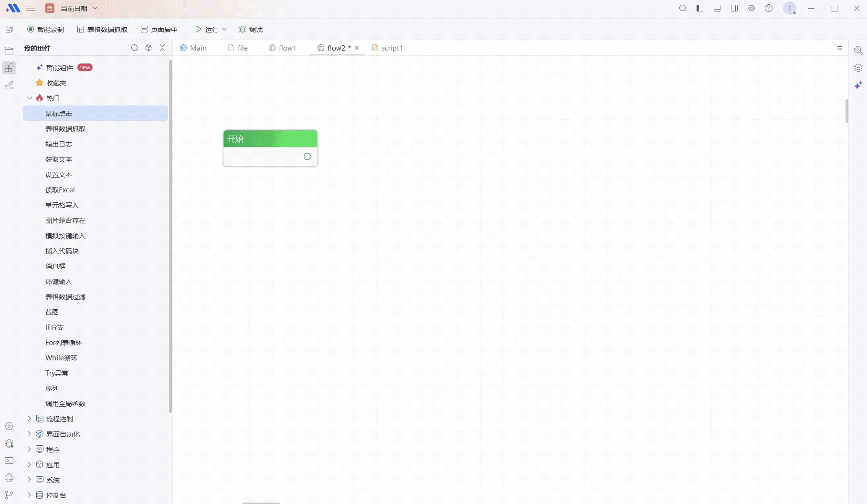Toggle the right sidebar layout icon
Viewport: 867px width, 504px height.
(x=734, y=8)
